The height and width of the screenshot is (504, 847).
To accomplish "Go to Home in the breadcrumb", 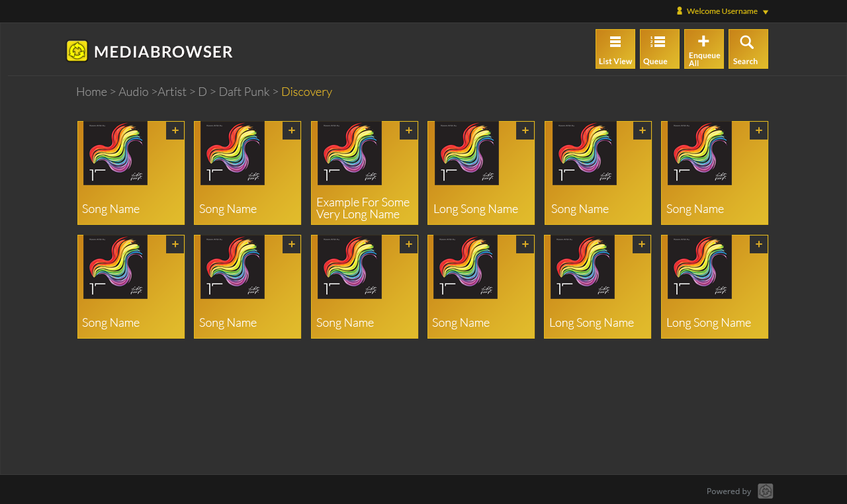I will point(91,92).
